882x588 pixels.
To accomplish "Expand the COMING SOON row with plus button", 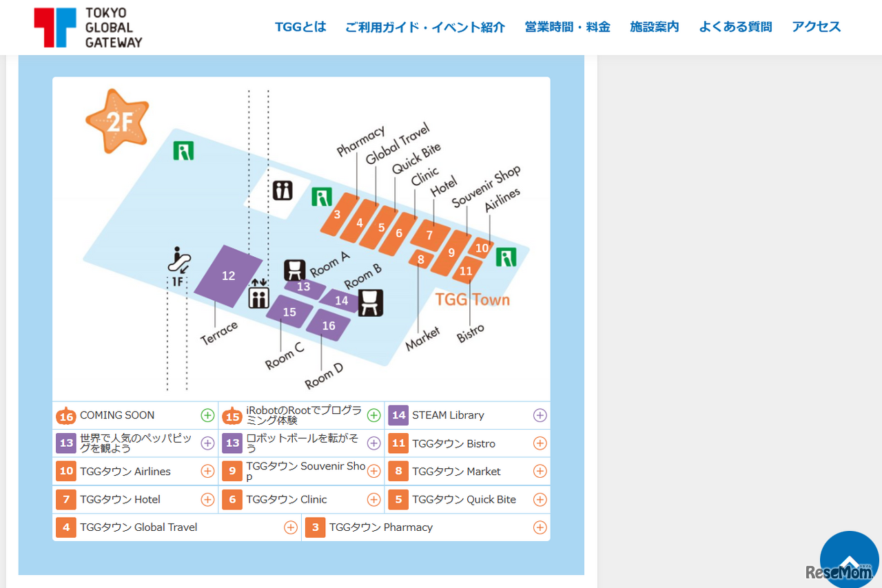I will click(x=207, y=415).
